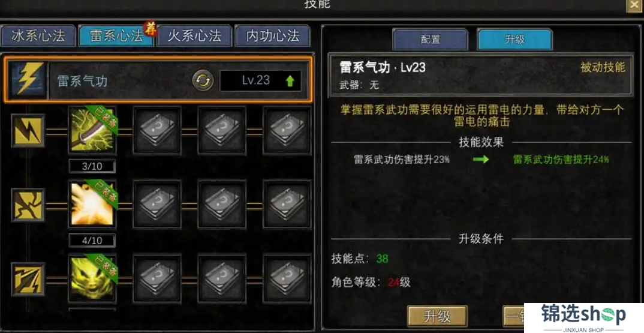This screenshot has height=333, width=644.
Task: Select the 雷系心法 tab
Action: point(116,36)
